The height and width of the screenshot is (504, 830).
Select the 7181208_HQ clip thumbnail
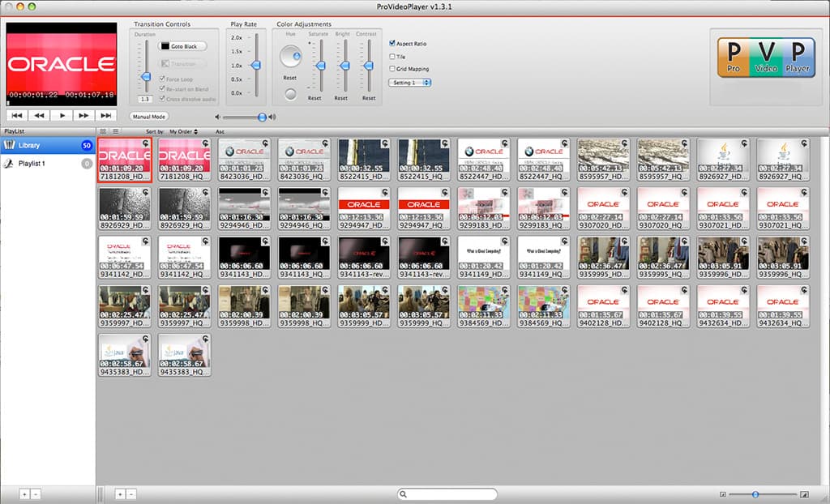185,160
